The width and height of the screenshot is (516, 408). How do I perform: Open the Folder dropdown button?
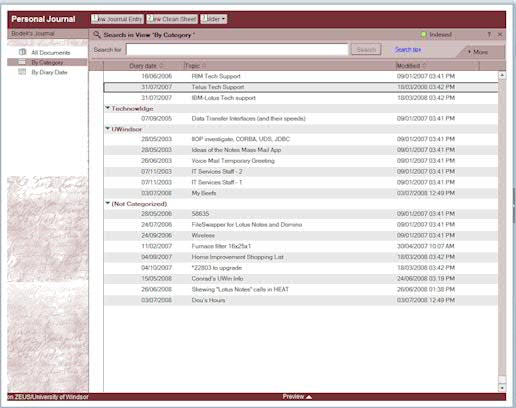tap(213, 19)
